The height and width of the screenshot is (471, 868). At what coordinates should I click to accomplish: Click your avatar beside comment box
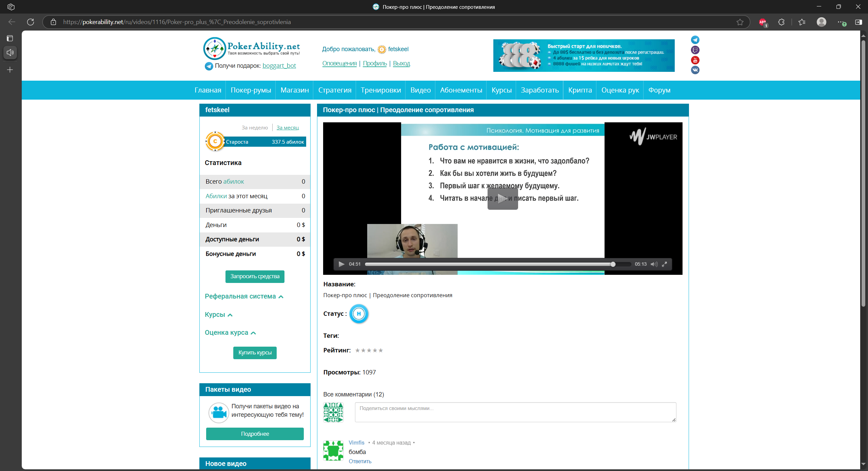(333, 412)
